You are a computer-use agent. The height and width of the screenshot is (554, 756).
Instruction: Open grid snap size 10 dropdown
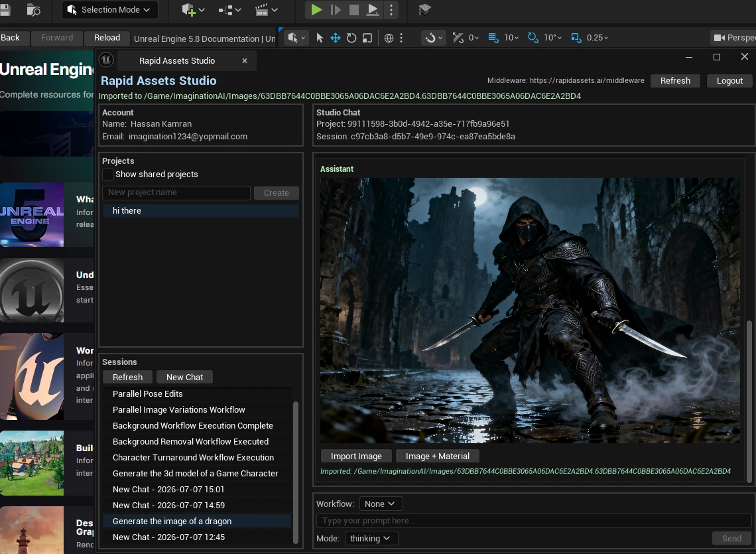point(511,38)
